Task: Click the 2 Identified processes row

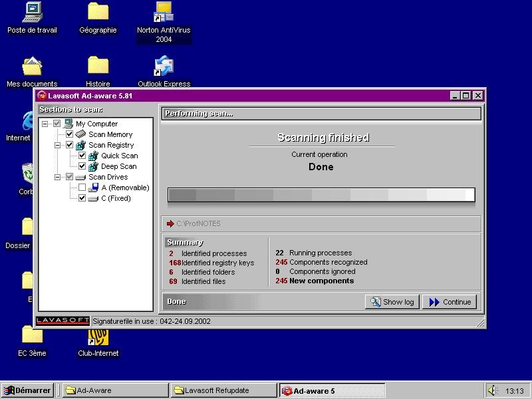Action: click(x=208, y=253)
